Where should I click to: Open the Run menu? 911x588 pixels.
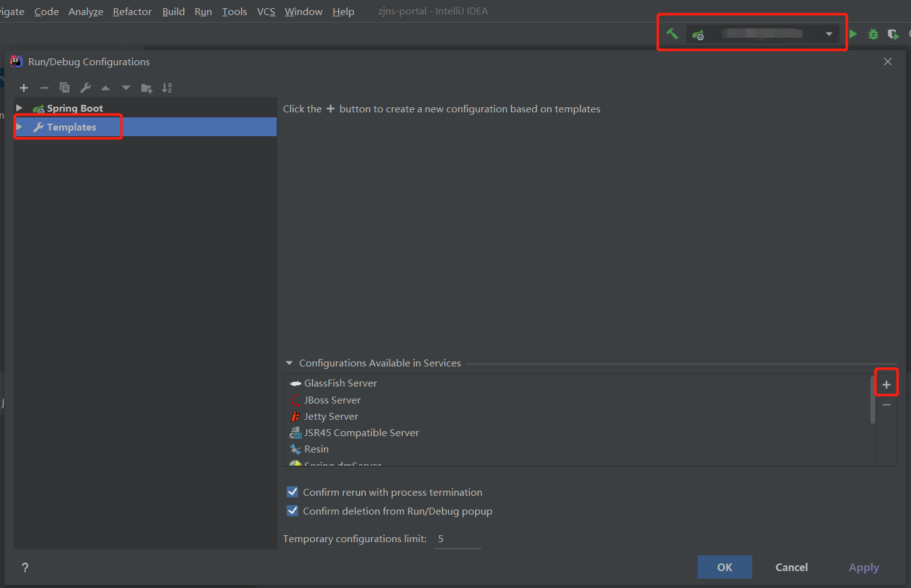203,11
